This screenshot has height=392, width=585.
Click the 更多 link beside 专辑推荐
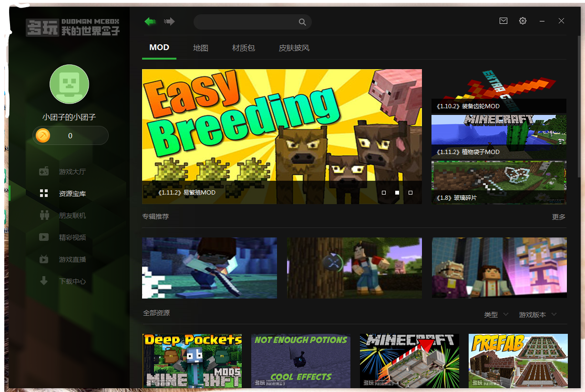[559, 217]
